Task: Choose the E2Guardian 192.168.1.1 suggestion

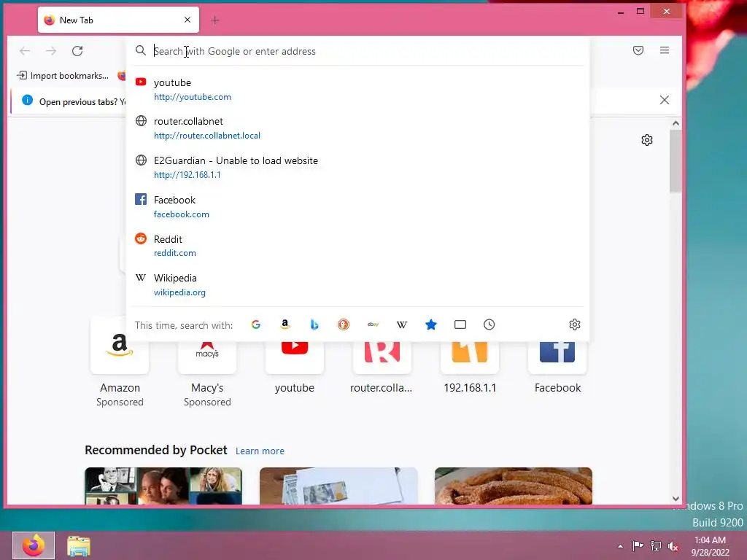Action: coord(357,168)
